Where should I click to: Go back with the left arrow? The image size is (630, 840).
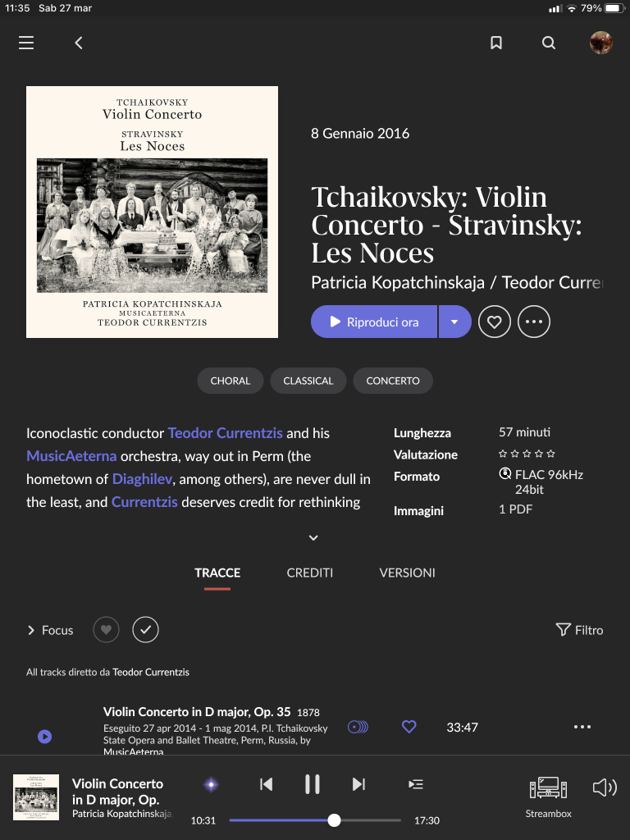pos(79,43)
